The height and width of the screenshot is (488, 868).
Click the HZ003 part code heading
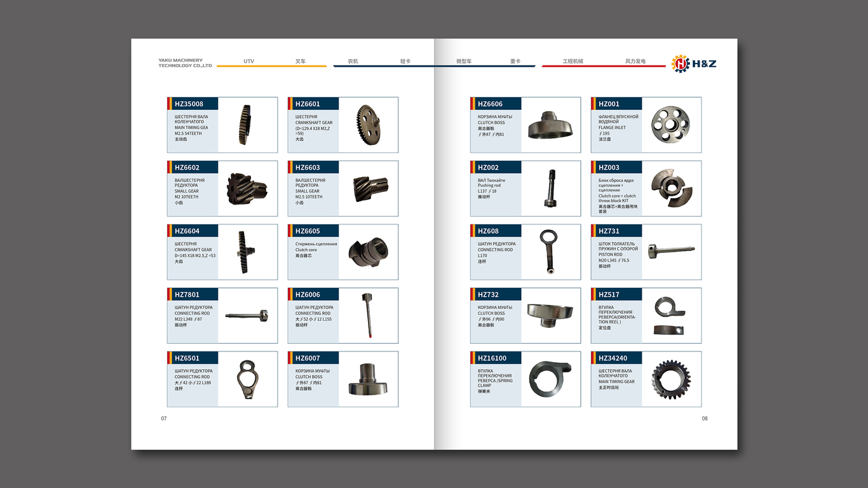[x=609, y=168]
